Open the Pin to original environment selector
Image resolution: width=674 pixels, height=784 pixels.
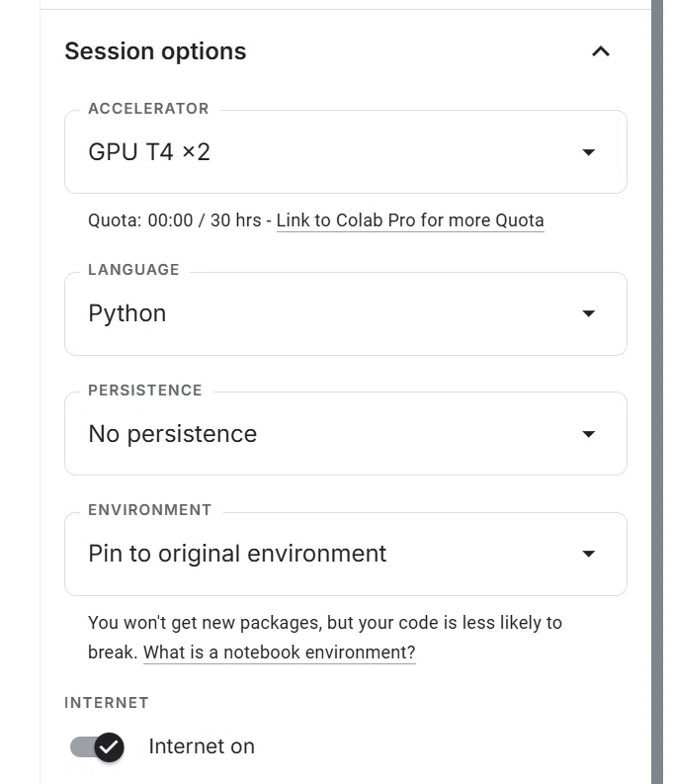pyautogui.click(x=346, y=554)
